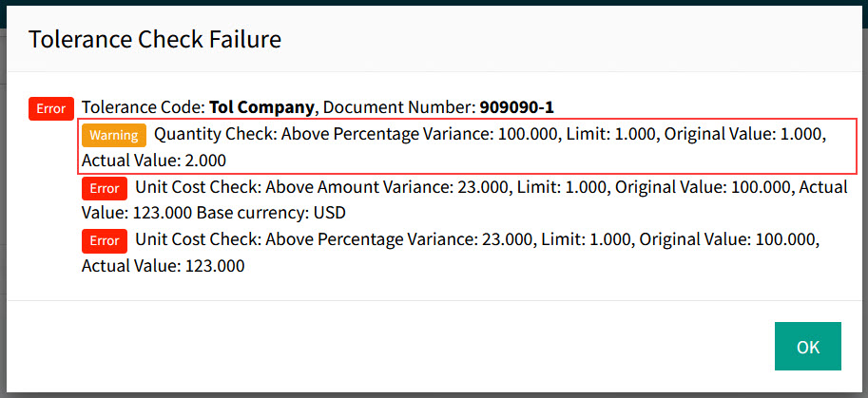The width and height of the screenshot is (868, 398).
Task: Click Actual Value: 123.000 on the last line
Action: click(164, 267)
